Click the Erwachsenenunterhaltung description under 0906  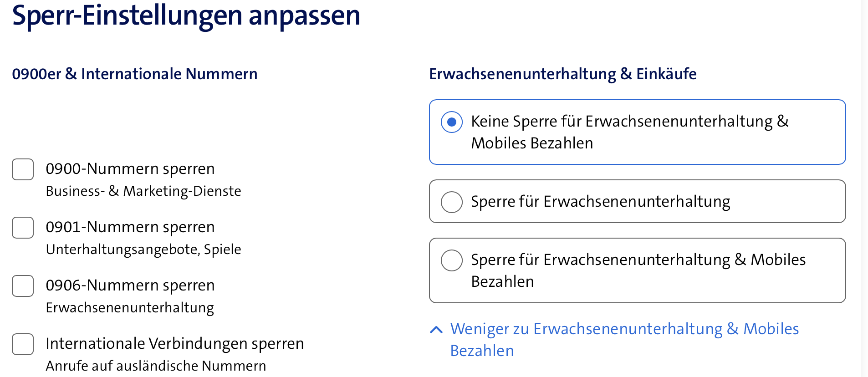pos(130,308)
